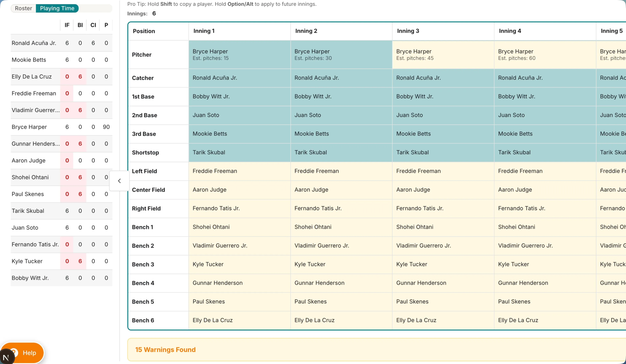626x364 pixels.
Task: Select Bryce Harper pitcher cell in Inning 2
Action: point(341,55)
